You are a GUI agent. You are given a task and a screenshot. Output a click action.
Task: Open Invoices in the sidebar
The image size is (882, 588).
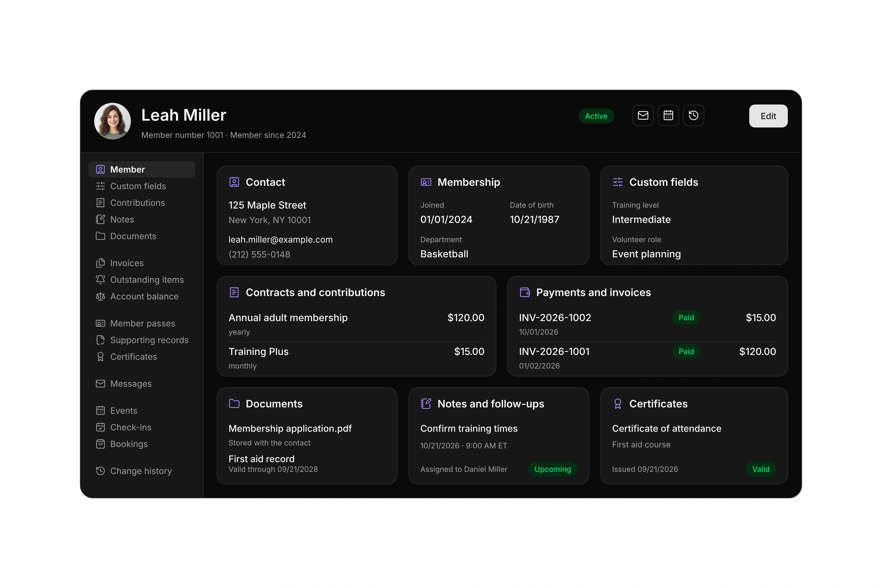point(142,263)
